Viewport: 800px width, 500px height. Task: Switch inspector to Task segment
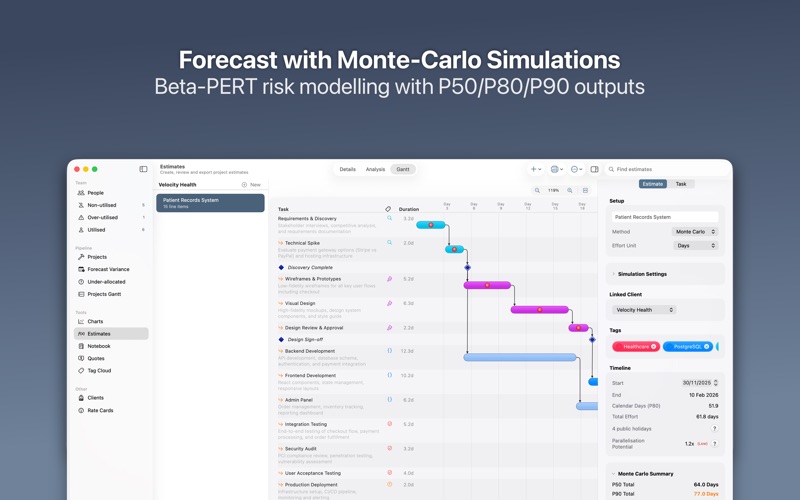[681, 184]
